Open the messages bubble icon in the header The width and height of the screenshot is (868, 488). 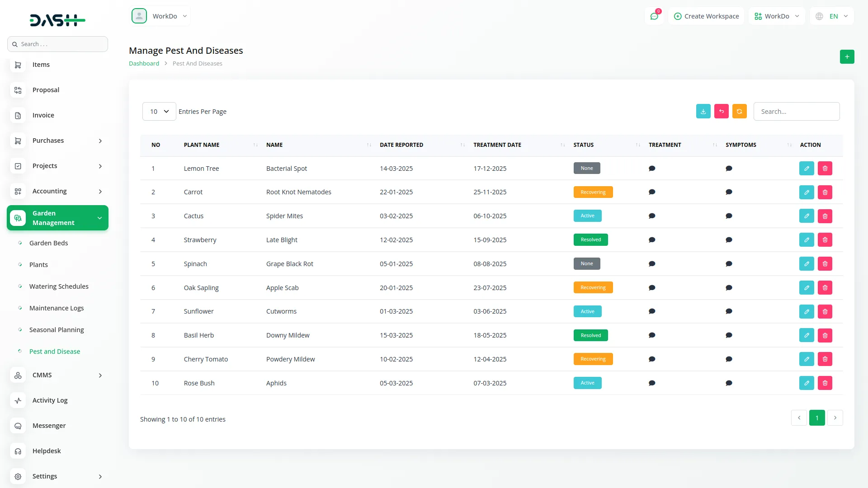[654, 16]
